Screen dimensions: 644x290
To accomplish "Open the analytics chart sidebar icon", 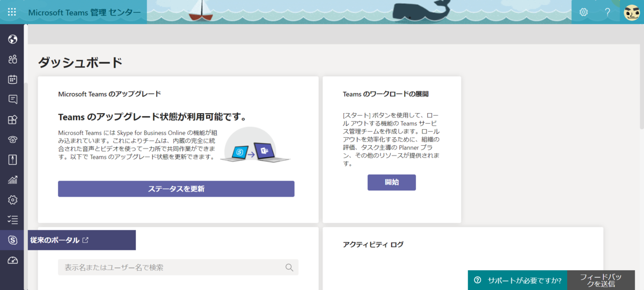I will point(13,180).
